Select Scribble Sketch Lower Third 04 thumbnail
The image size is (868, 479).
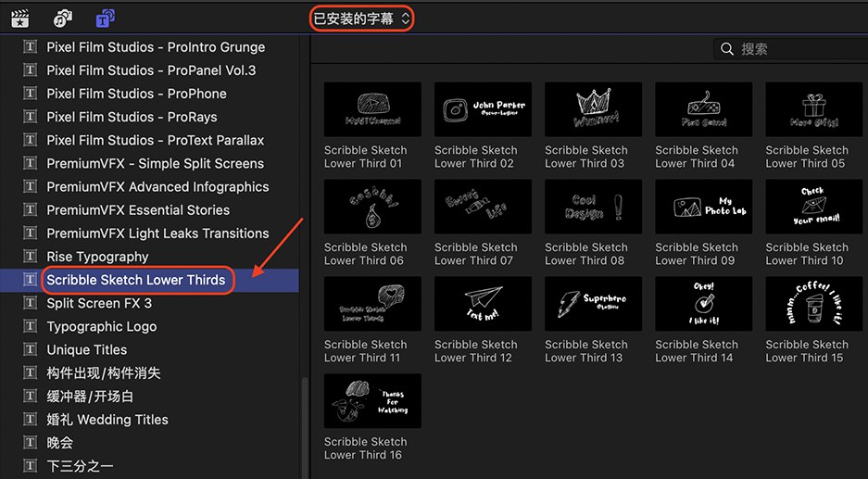(x=704, y=109)
